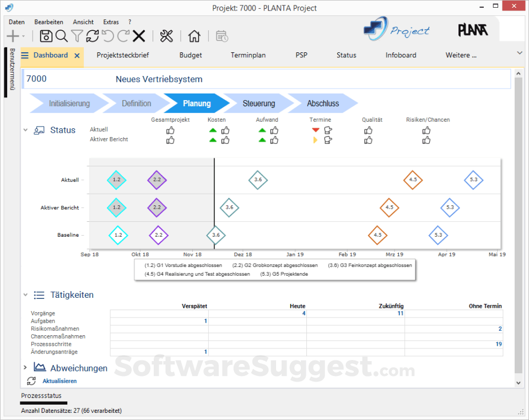Collapse the Tätigkeiten section chevron
This screenshot has height=420, width=529.
(x=25, y=294)
